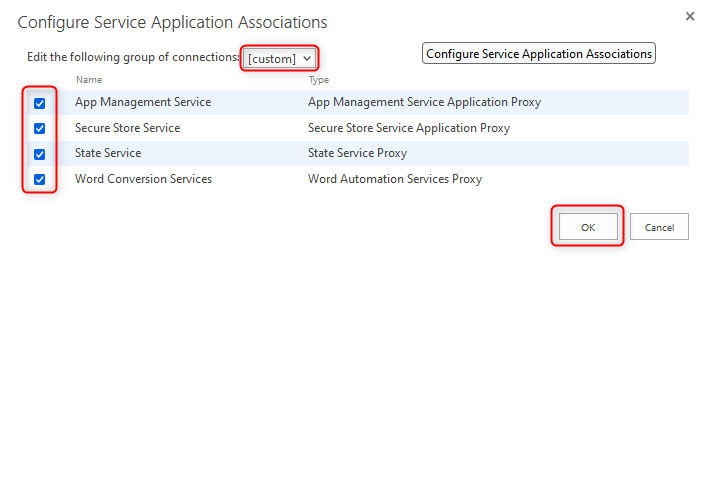Click 'App Management Service Application Proxy' type cell

[x=424, y=102]
